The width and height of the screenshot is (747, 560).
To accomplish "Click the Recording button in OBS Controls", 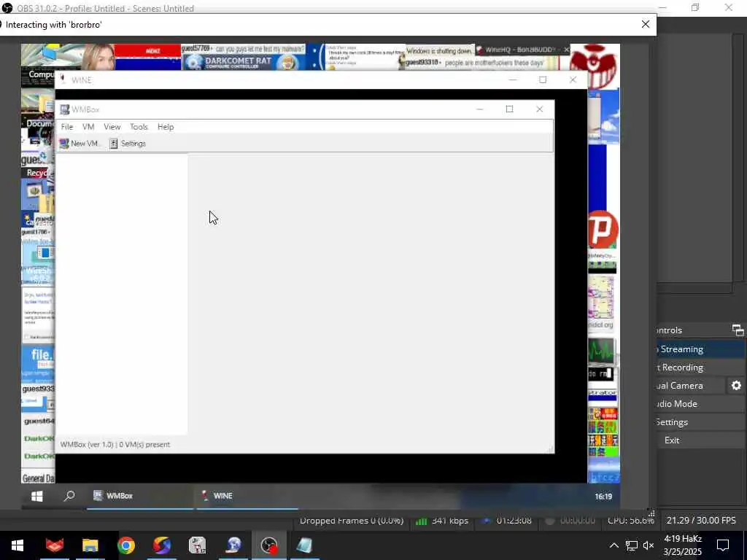I will tap(700, 367).
